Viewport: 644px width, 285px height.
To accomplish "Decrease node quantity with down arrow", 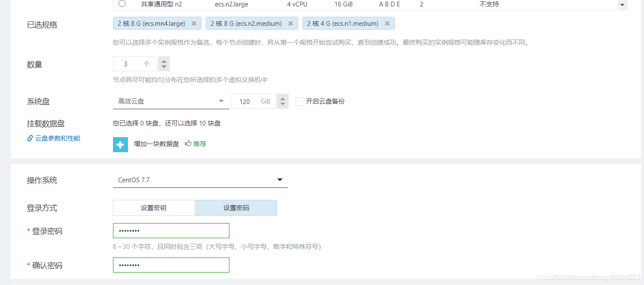I will point(164,67).
